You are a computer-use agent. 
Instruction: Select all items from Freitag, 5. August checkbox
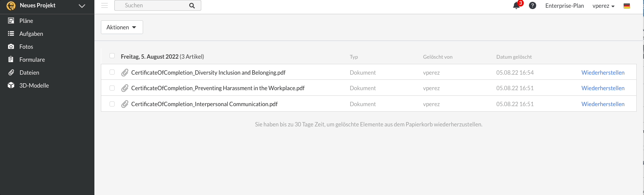point(112,56)
